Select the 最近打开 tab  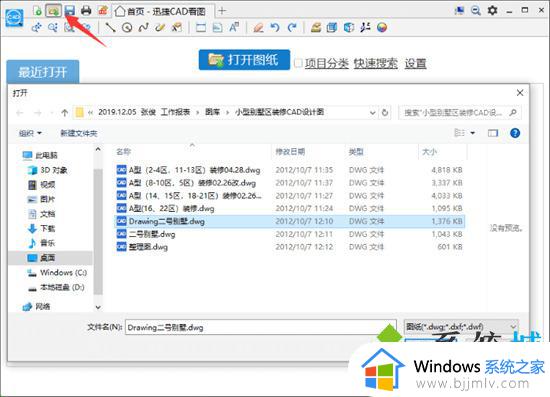[x=42, y=72]
